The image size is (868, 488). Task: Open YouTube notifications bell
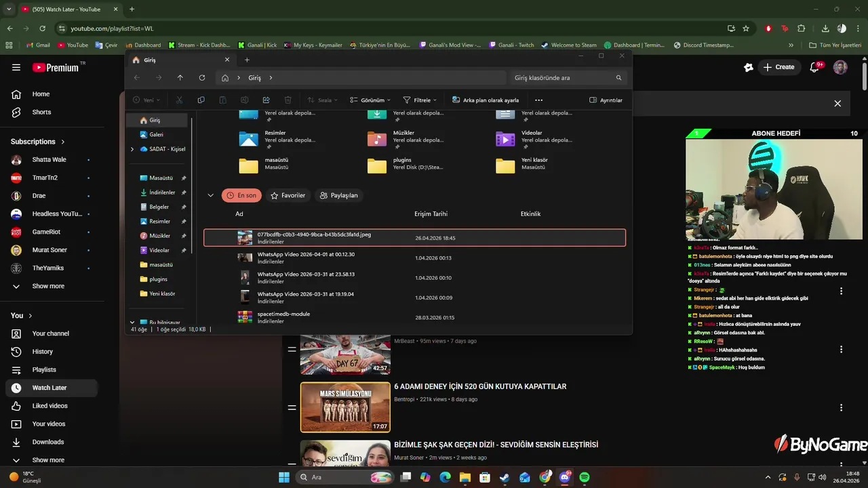click(815, 67)
